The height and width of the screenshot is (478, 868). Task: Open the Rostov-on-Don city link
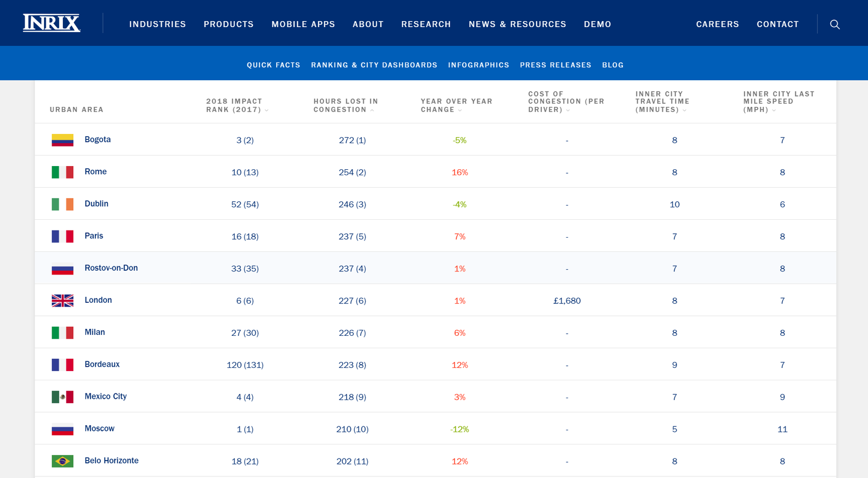[x=111, y=268]
